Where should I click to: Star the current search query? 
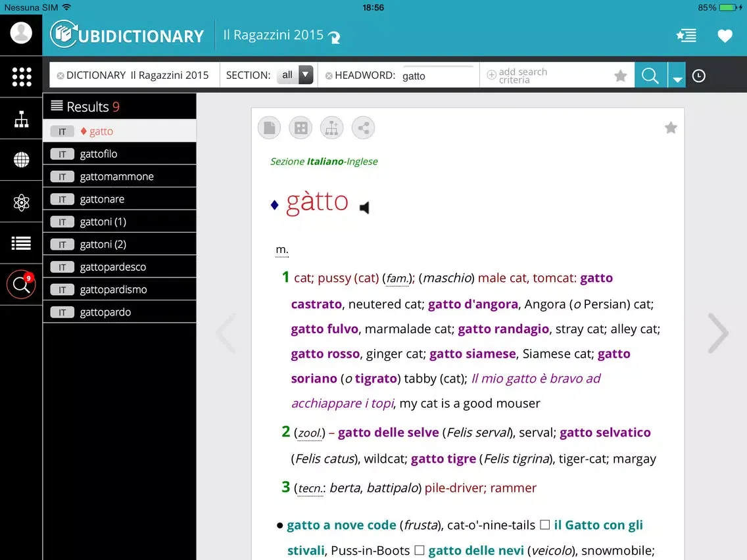click(x=620, y=75)
